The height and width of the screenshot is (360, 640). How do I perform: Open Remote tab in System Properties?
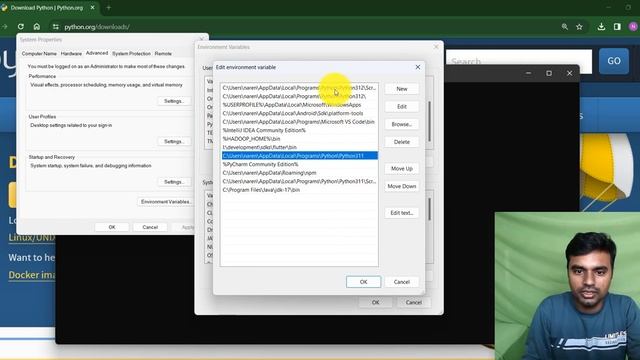tap(163, 53)
